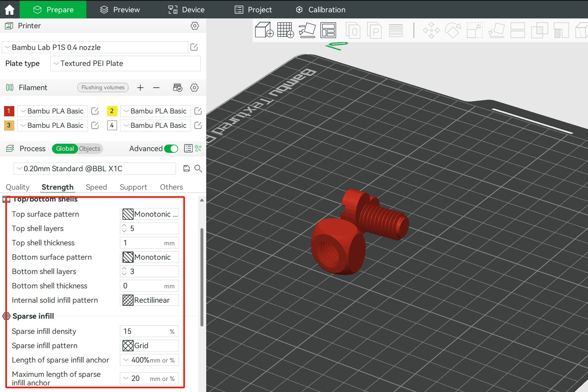Open the printer preset dropdown

95,47
